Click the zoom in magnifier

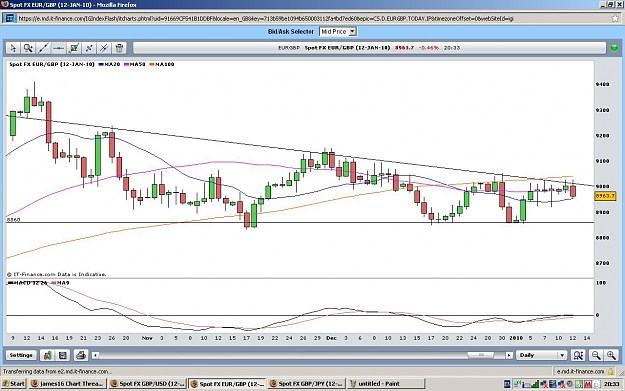point(611,355)
